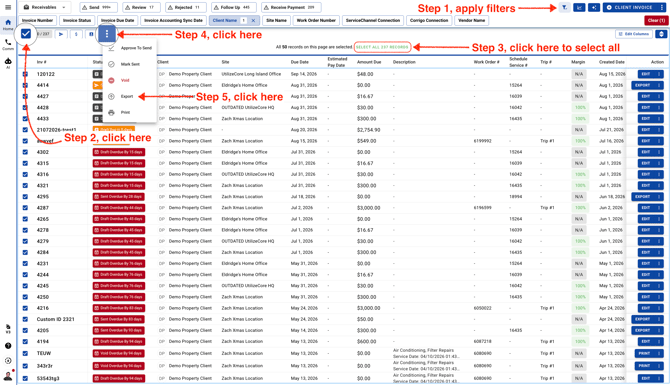Open the user profile avatar icon
This screenshot has height=385, width=670.
[x=8, y=376]
